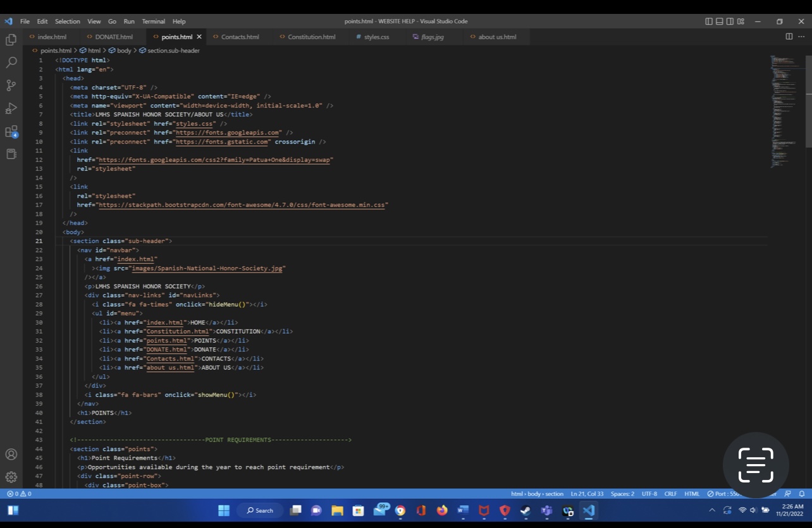Screen dimensions: 812x528
Task: Open the notifications bell in the status bar
Action: (802, 494)
